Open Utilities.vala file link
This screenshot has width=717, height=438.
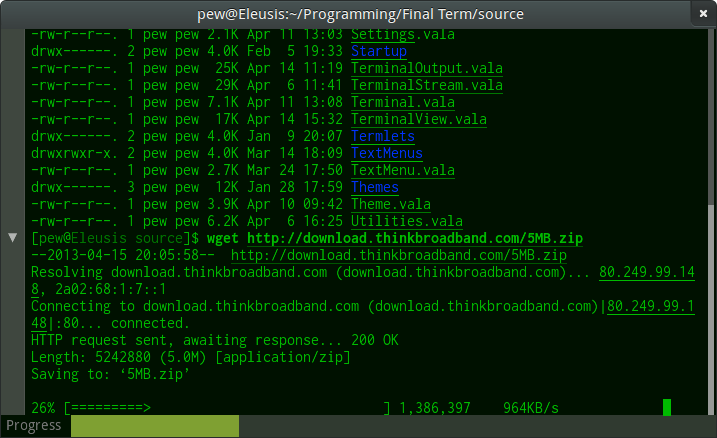(407, 221)
